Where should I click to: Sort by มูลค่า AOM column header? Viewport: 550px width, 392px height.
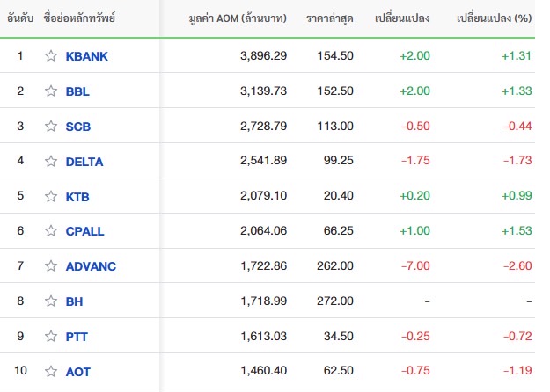pyautogui.click(x=238, y=18)
